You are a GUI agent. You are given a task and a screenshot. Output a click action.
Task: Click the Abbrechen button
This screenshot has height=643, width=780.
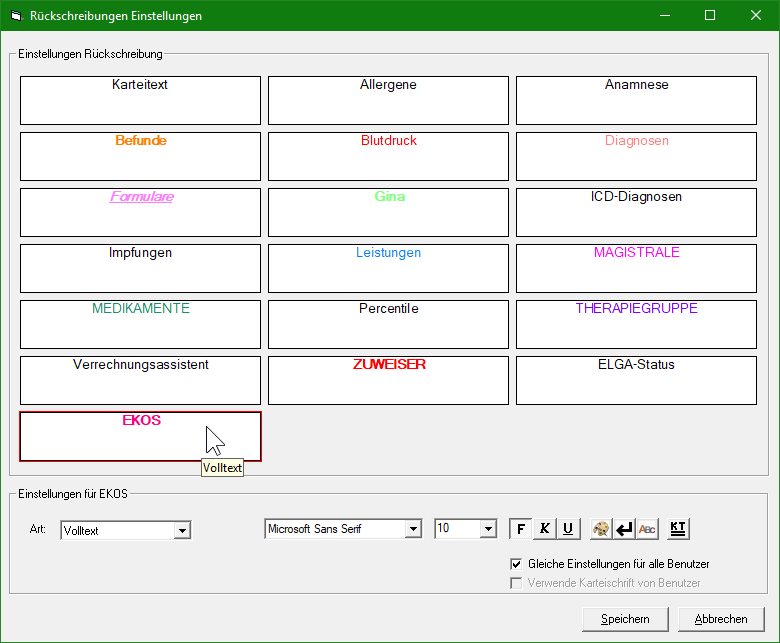coord(721,619)
